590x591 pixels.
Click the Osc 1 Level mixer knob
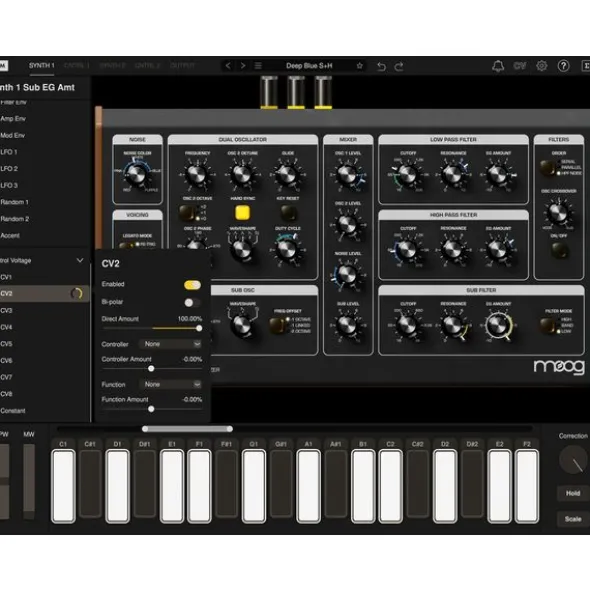pyautogui.click(x=348, y=175)
